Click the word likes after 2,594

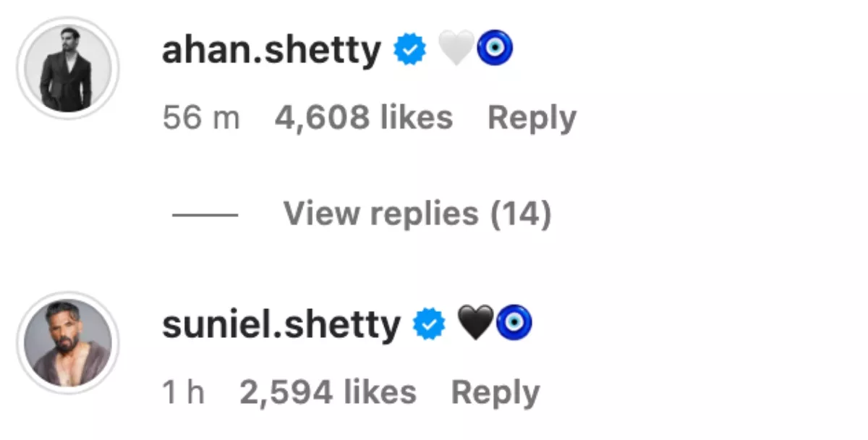[x=380, y=392]
